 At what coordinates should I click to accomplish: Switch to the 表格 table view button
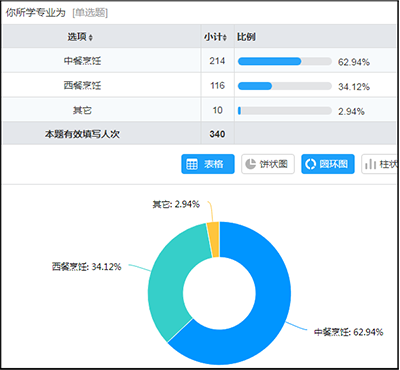(208, 164)
